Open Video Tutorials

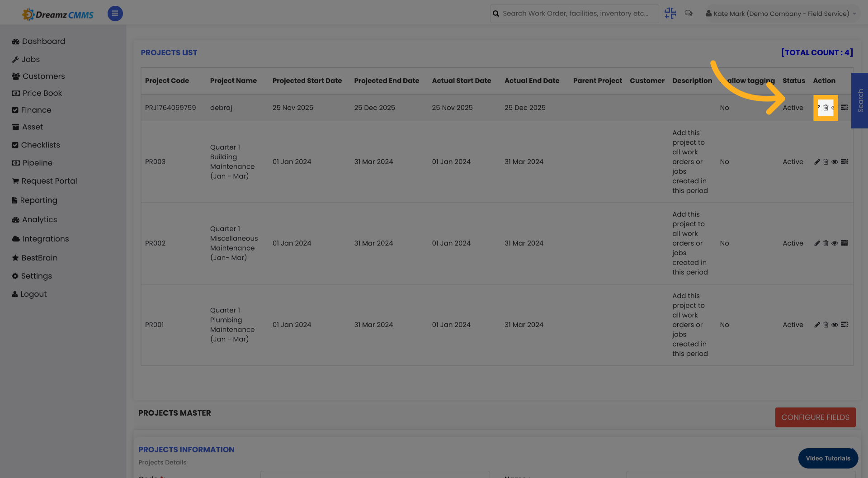pyautogui.click(x=828, y=458)
